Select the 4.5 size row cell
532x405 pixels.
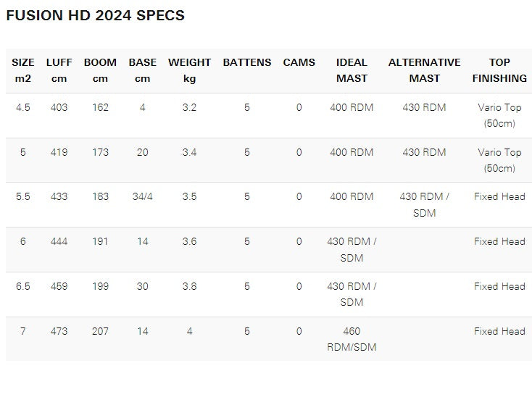[x=23, y=107]
